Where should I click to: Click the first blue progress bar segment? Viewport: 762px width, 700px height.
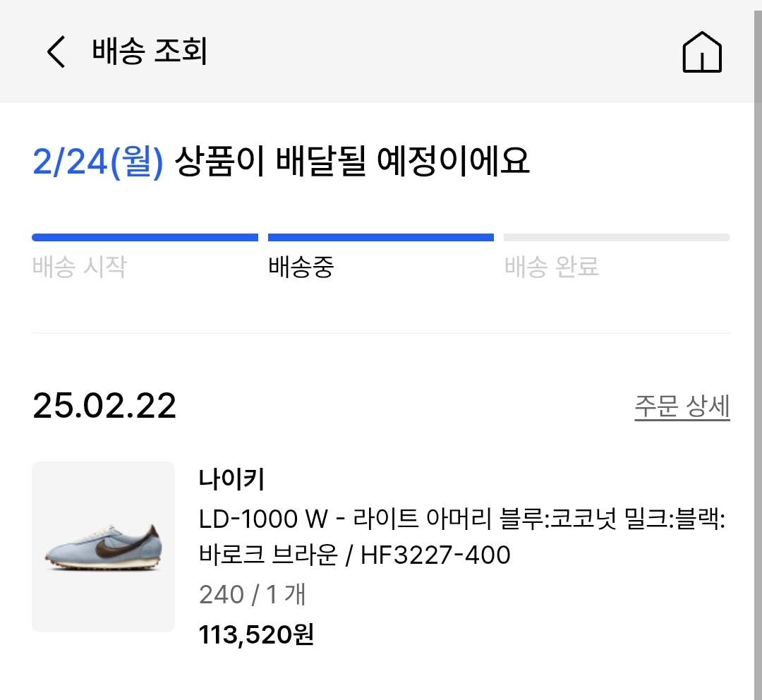coord(145,238)
